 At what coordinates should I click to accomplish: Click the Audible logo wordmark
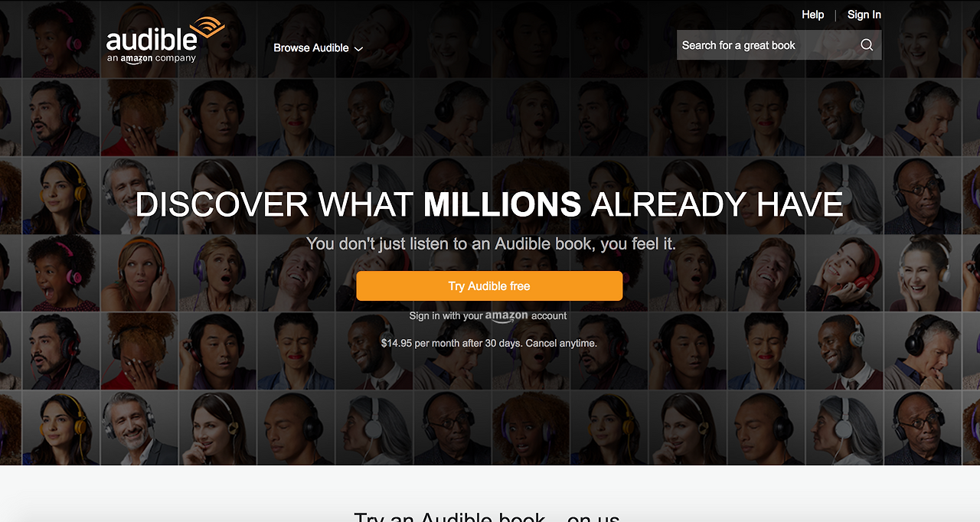click(152, 39)
